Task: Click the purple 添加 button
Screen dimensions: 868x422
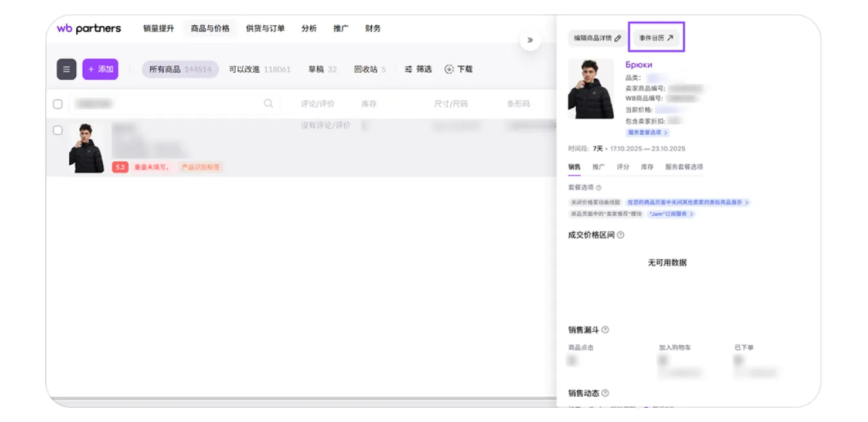Action: pyautogui.click(x=100, y=69)
